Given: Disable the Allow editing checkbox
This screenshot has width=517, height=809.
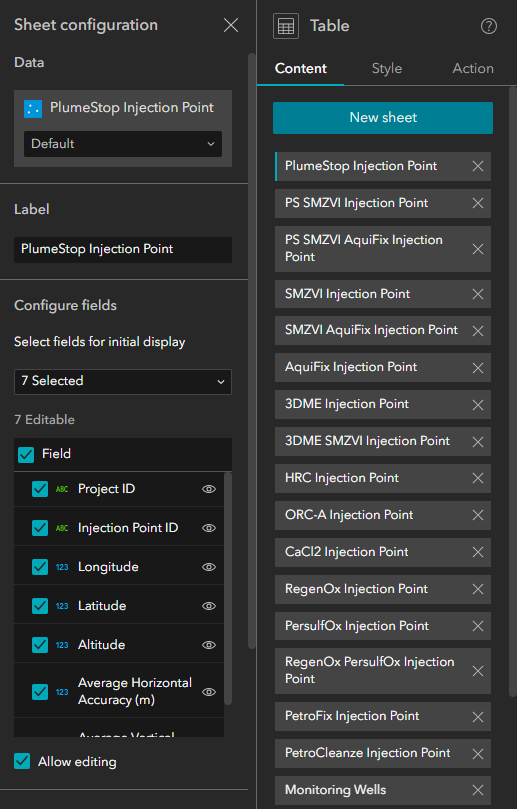Looking at the screenshot, I should (22, 761).
